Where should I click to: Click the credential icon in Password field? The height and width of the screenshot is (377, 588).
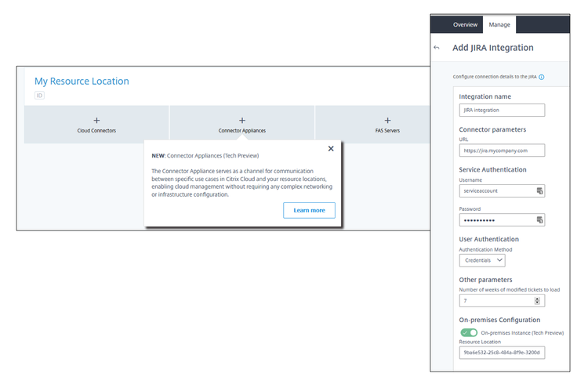539,220
